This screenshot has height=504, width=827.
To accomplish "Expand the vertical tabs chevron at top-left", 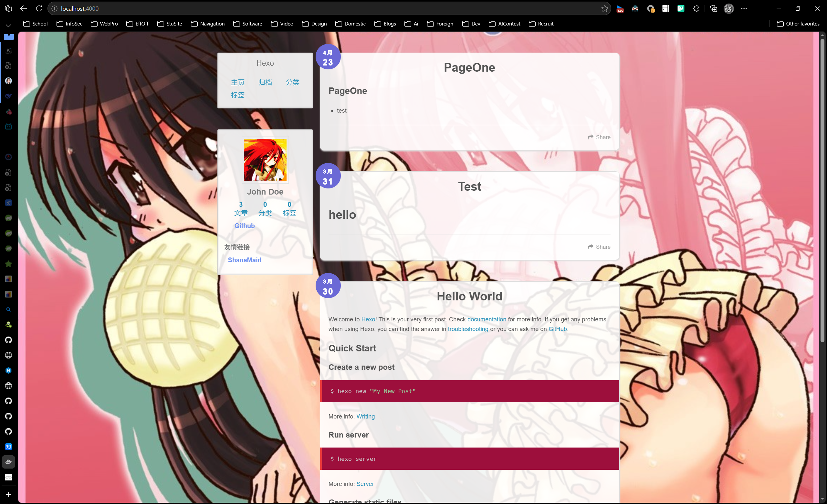I will (x=8, y=25).
